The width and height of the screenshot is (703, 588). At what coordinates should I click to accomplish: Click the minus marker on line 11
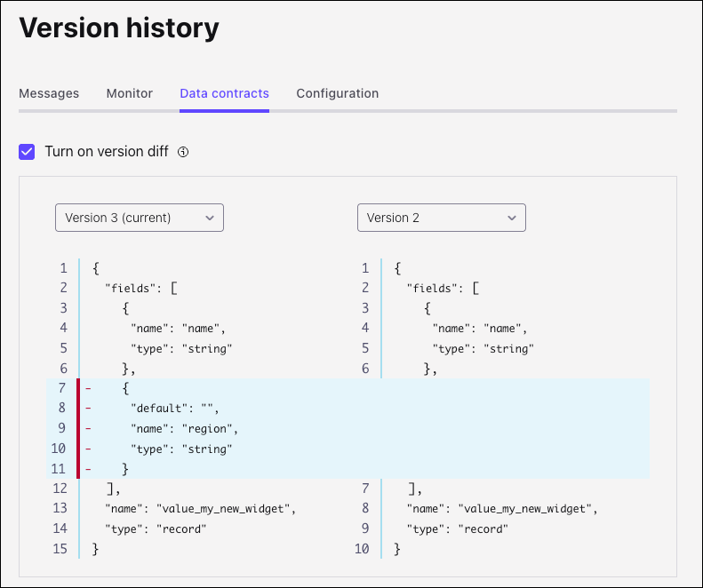click(x=88, y=468)
